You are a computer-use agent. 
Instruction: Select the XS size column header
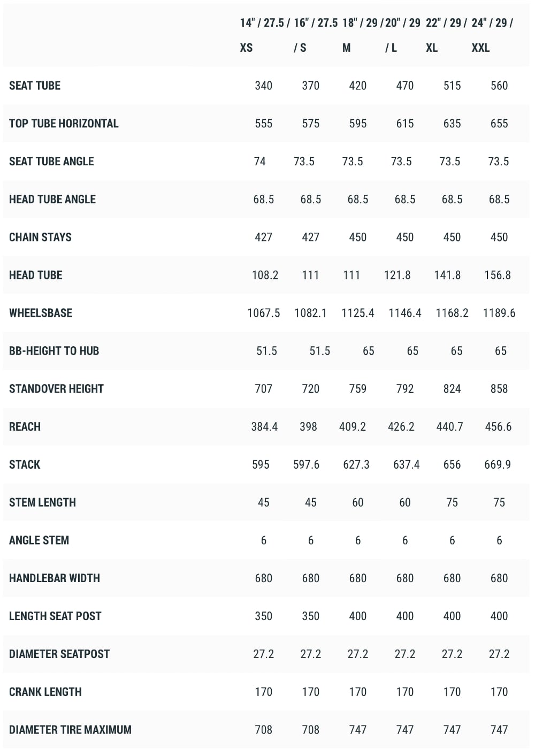tap(263, 35)
